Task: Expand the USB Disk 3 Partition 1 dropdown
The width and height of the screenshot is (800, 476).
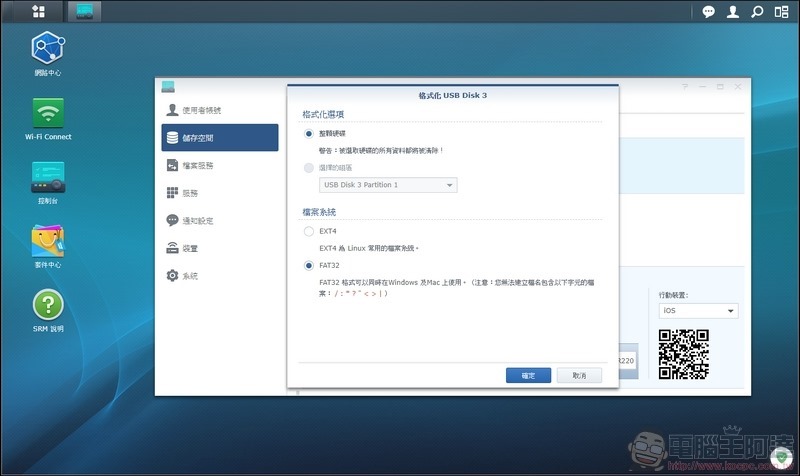Action: [x=388, y=185]
